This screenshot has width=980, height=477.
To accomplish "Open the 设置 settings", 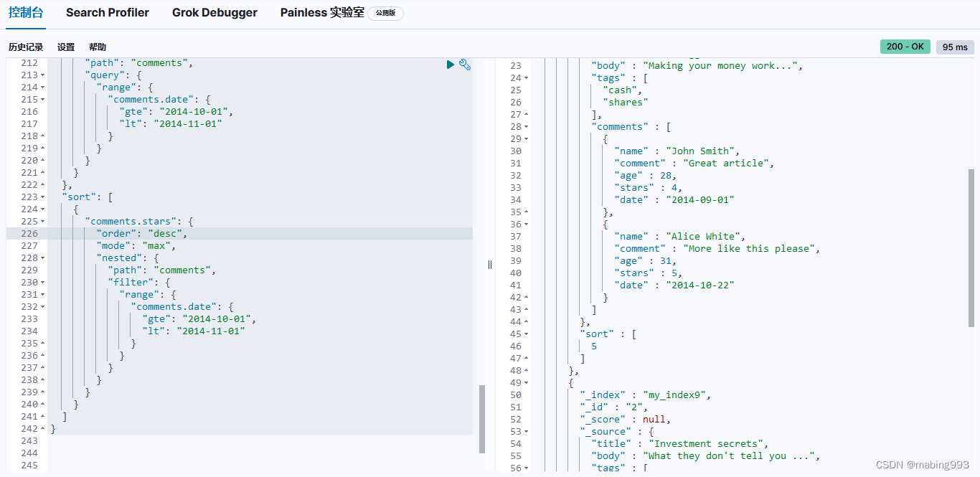I will click(x=66, y=47).
